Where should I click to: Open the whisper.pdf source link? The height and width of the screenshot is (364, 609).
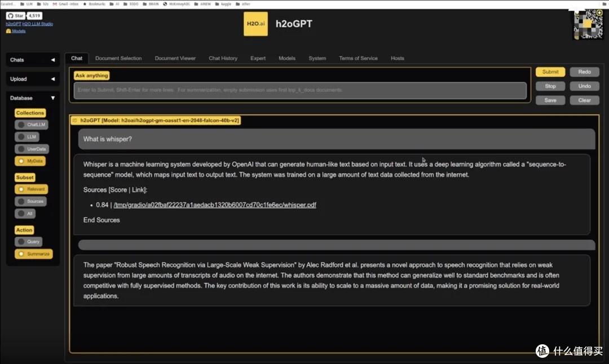(215, 205)
